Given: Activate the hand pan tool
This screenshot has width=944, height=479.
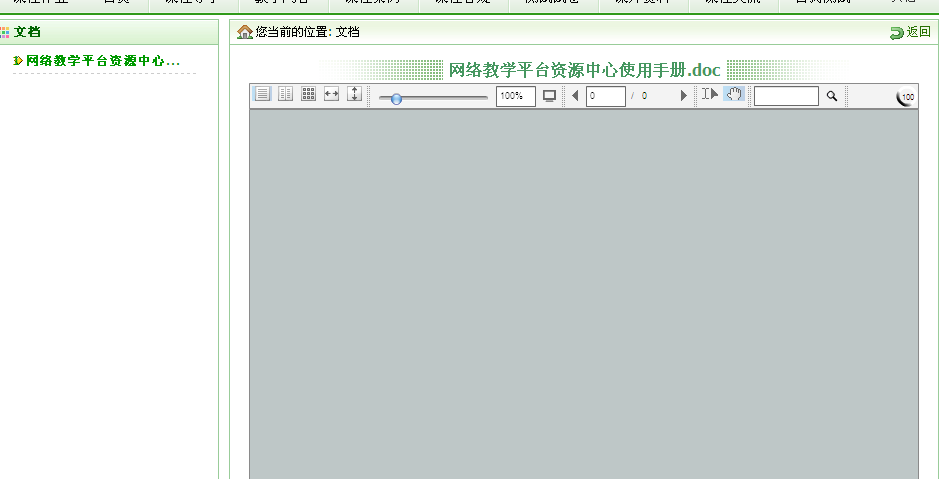Looking at the screenshot, I should pyautogui.click(x=734, y=95).
